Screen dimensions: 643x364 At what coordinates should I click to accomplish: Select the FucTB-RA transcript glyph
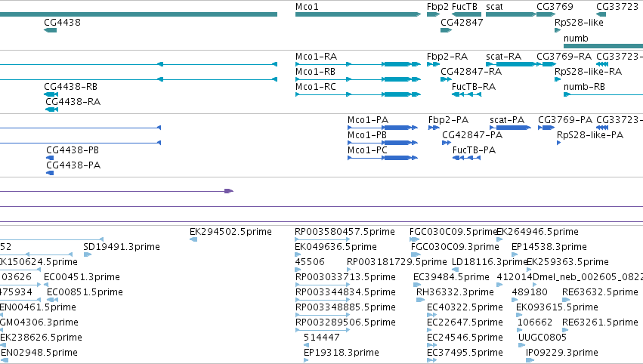point(466,94)
